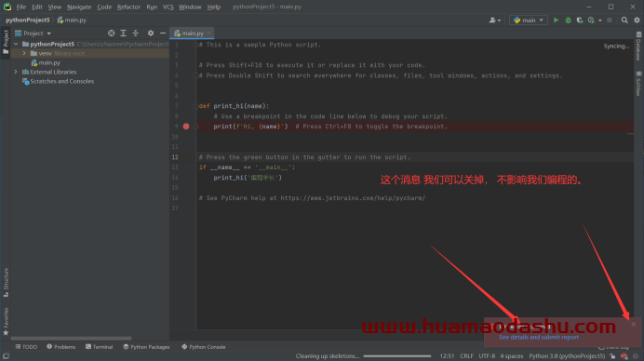Close the main.py editor tab

point(208,33)
